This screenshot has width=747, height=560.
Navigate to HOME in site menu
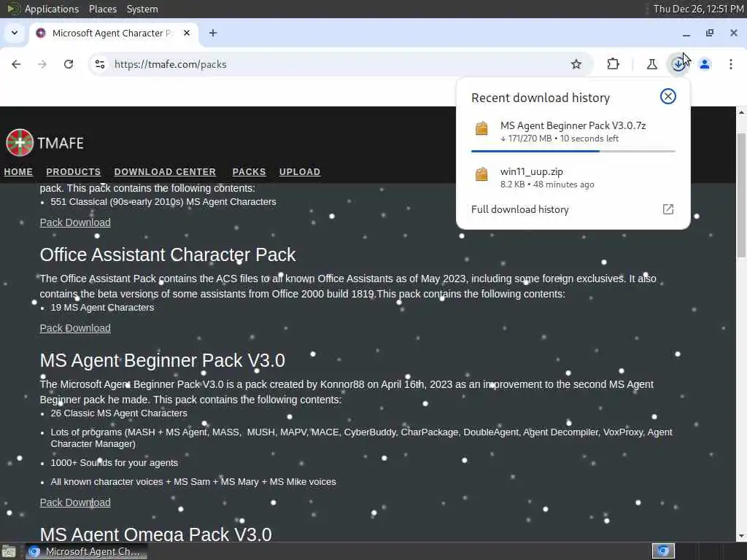click(18, 172)
